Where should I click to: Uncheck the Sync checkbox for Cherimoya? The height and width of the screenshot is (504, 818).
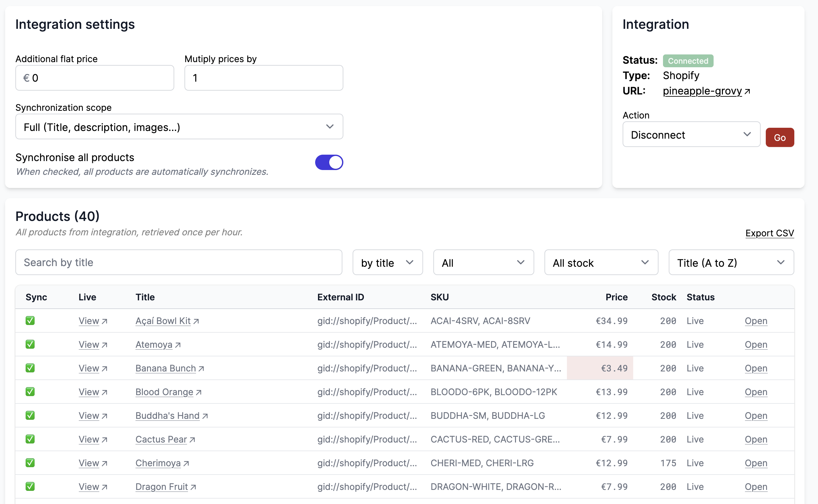click(30, 463)
